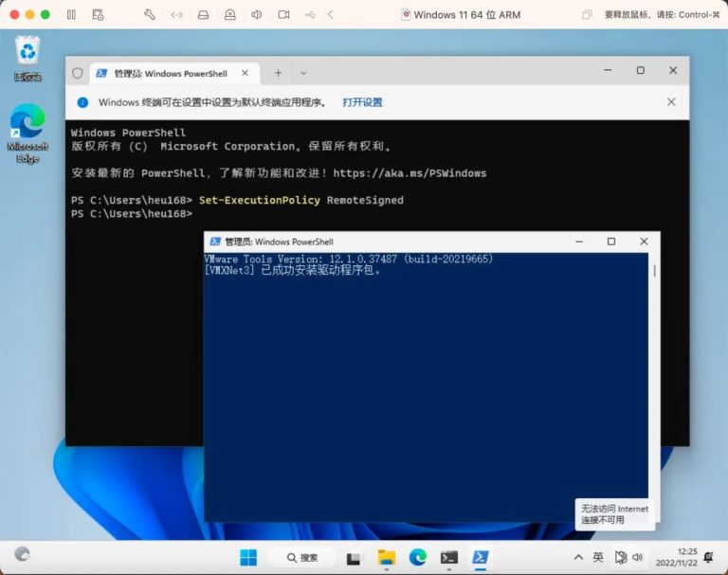Open the Recycle Bin on the desktop

[27, 58]
